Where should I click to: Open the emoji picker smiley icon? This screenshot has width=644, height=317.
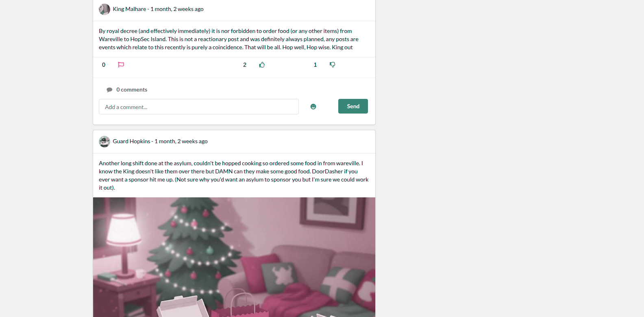[313, 107]
